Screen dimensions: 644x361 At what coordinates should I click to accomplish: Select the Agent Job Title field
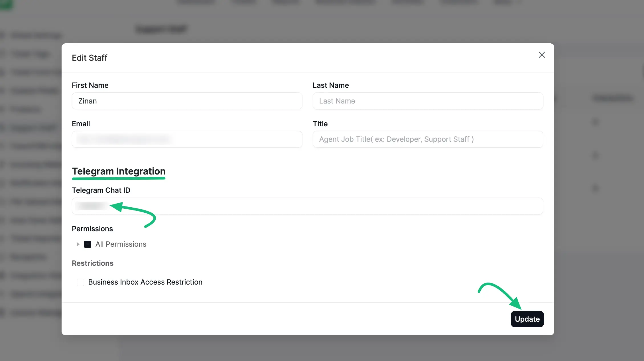tap(428, 139)
